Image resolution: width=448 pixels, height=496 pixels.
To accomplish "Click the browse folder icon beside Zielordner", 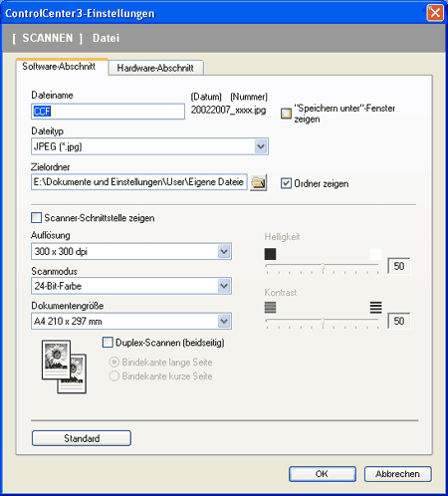I will coord(259,182).
